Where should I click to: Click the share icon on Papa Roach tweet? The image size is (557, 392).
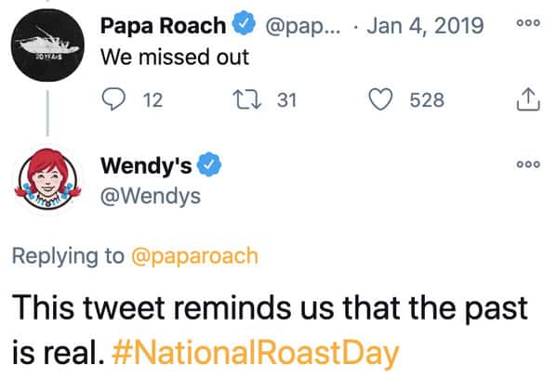(x=528, y=99)
